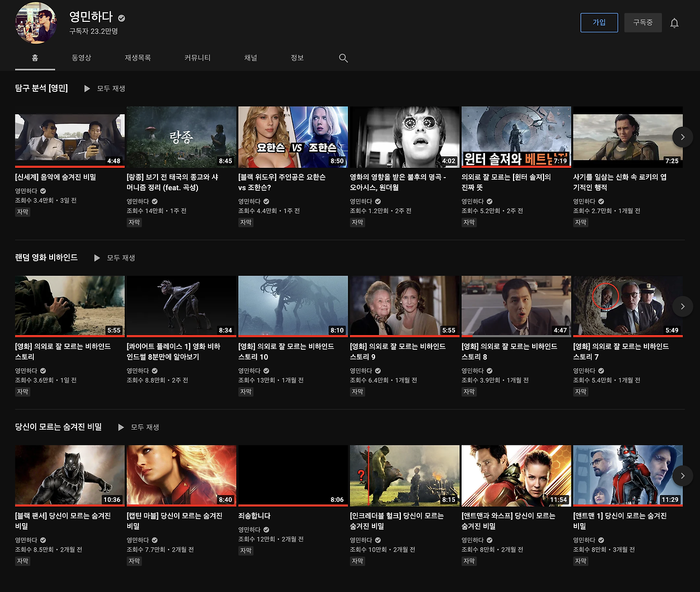The width and height of the screenshot is (700, 592).
Task: Click the verified check under the 비하인드 스토리 10 video
Action: [x=266, y=371]
